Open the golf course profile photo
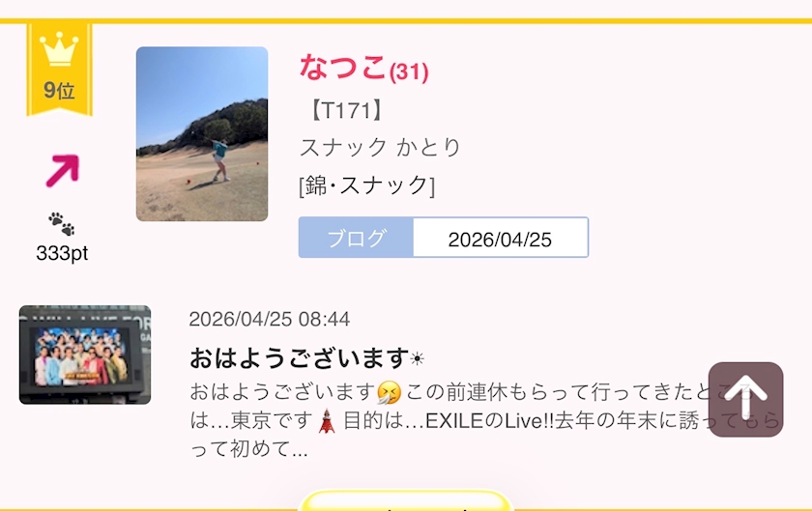 (202, 134)
